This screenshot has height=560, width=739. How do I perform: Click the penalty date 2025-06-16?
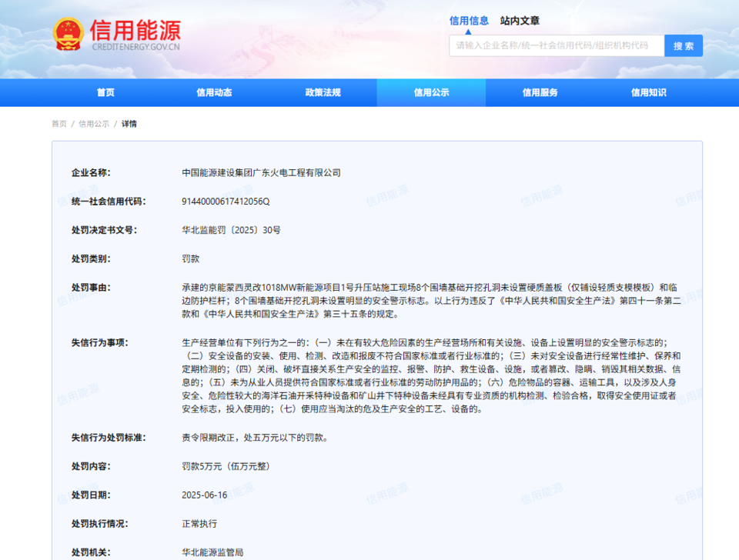[x=204, y=495]
